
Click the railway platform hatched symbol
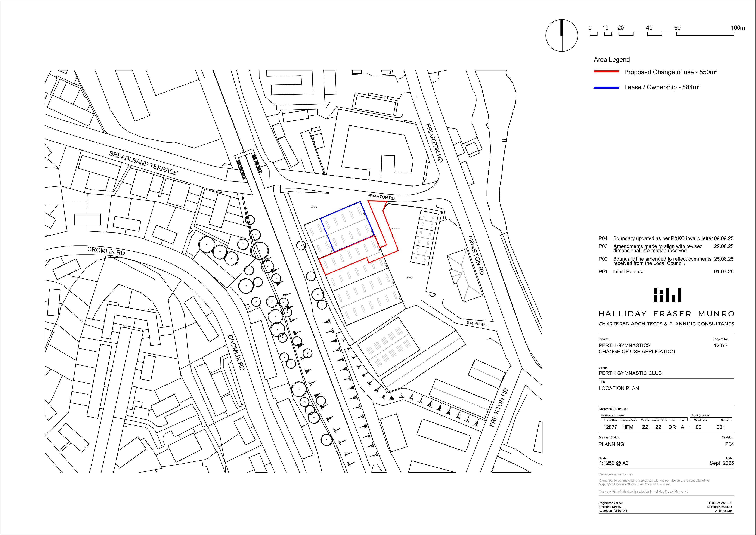tap(250, 166)
